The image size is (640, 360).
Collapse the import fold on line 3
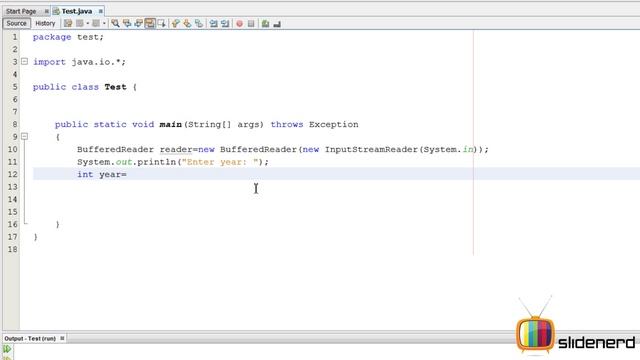[24, 62]
